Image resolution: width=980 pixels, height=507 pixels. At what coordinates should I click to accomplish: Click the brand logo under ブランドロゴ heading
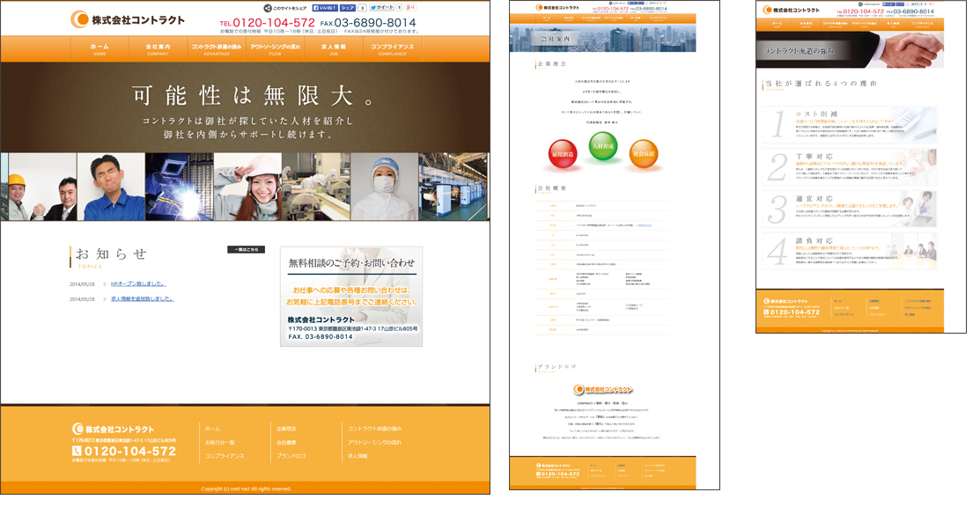point(603,389)
